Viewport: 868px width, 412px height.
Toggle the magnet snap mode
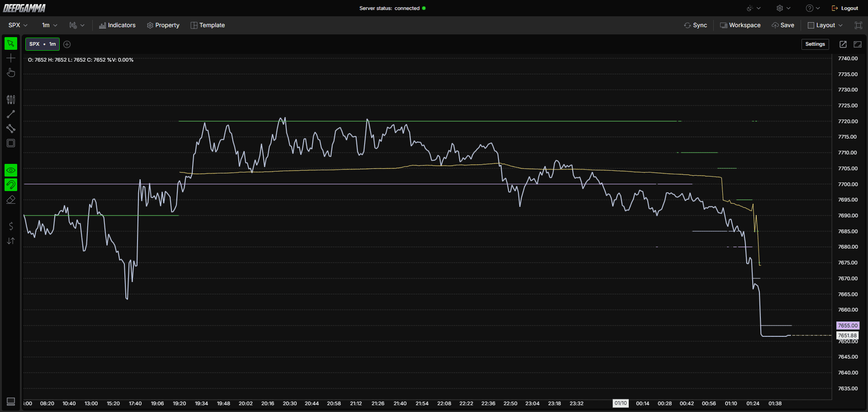point(11,185)
